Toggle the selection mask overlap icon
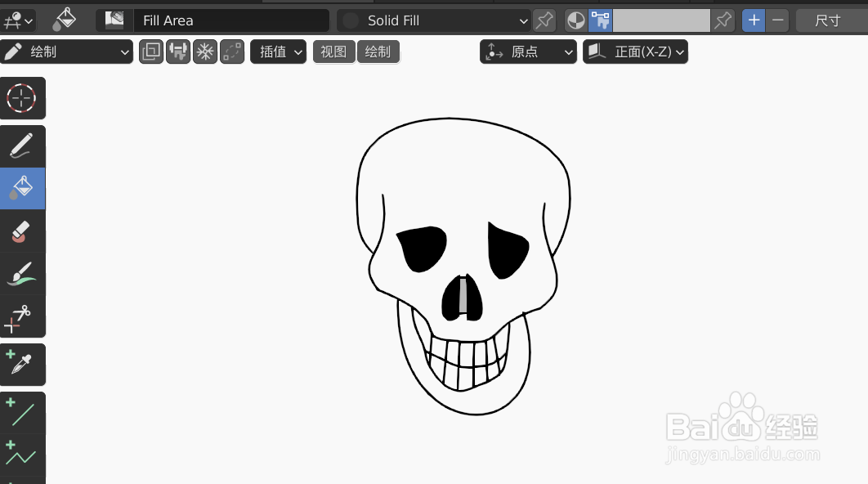868x484 pixels. point(151,52)
